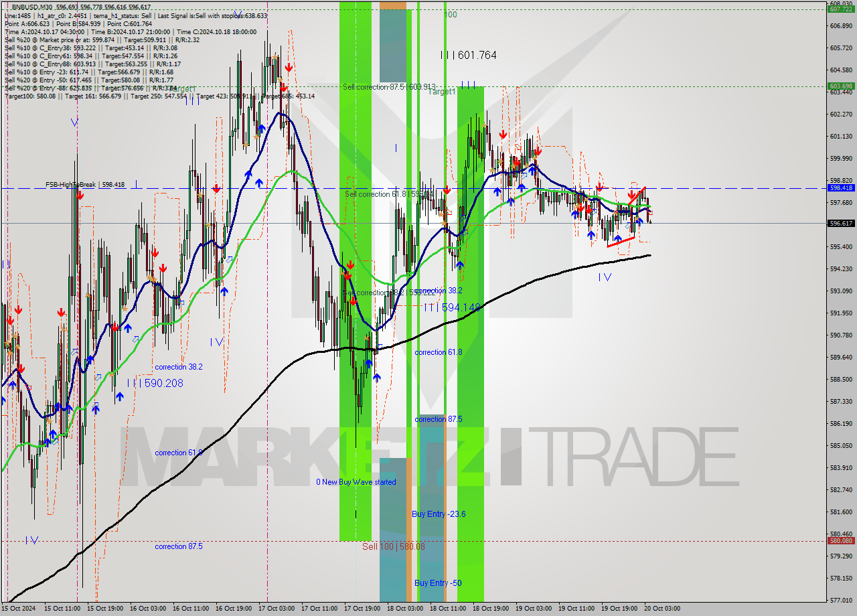
Task: Click the Buy Entry -23.6 label
Action: point(439,514)
